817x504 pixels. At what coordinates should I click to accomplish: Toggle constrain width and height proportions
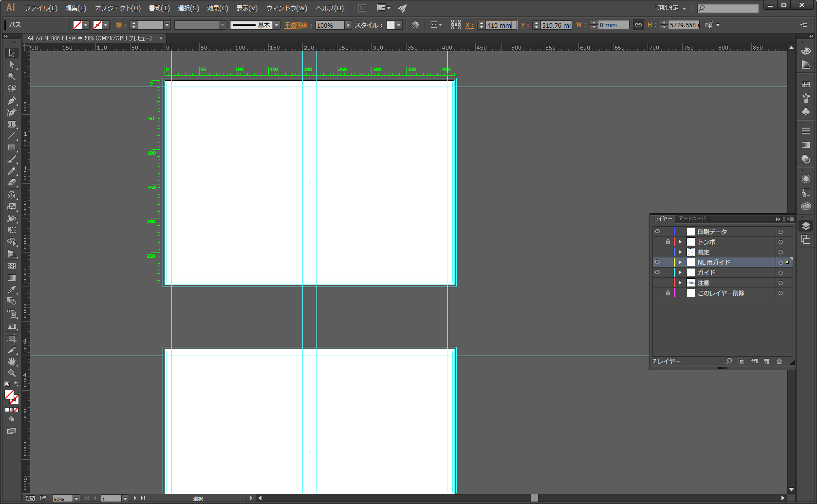pos(638,25)
